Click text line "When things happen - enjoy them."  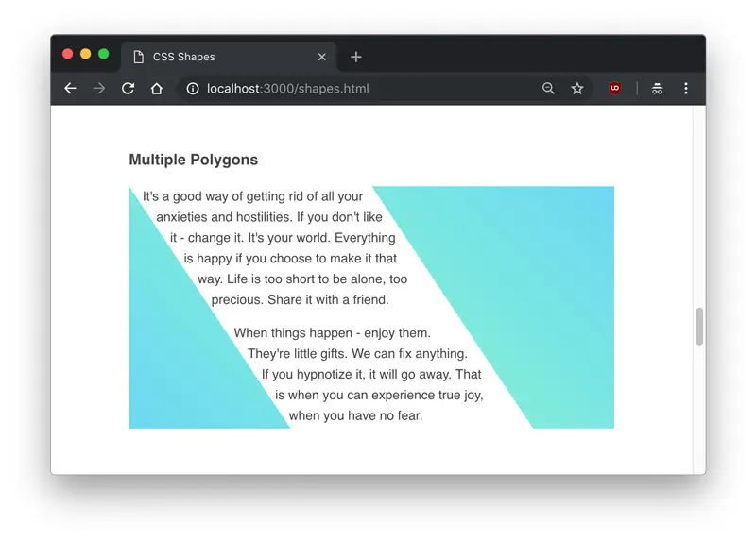[x=333, y=333]
